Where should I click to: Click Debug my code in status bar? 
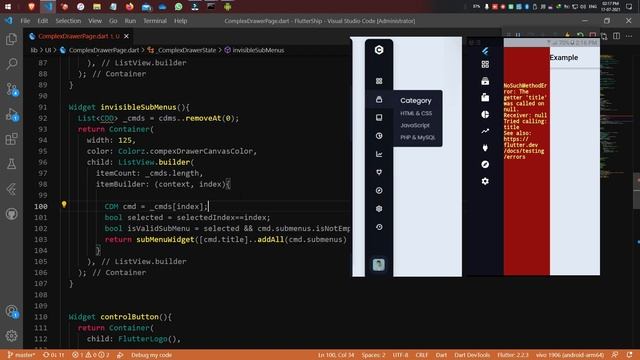pyautogui.click(x=151, y=355)
